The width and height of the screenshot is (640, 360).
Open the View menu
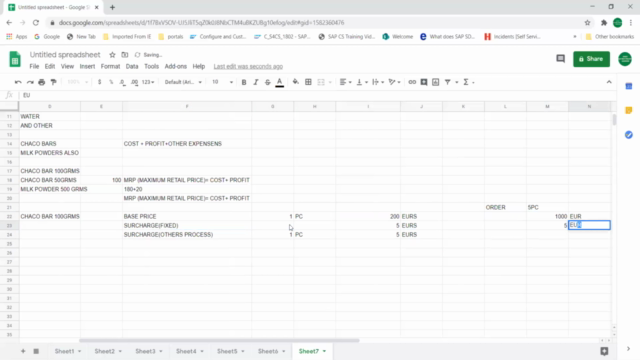coord(67,66)
